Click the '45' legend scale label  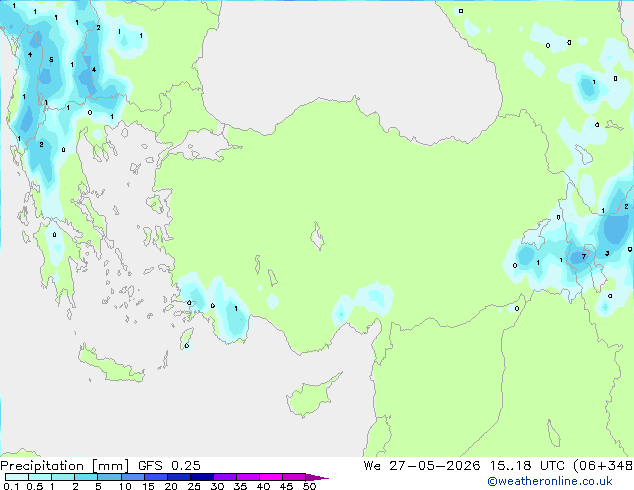[286, 486]
